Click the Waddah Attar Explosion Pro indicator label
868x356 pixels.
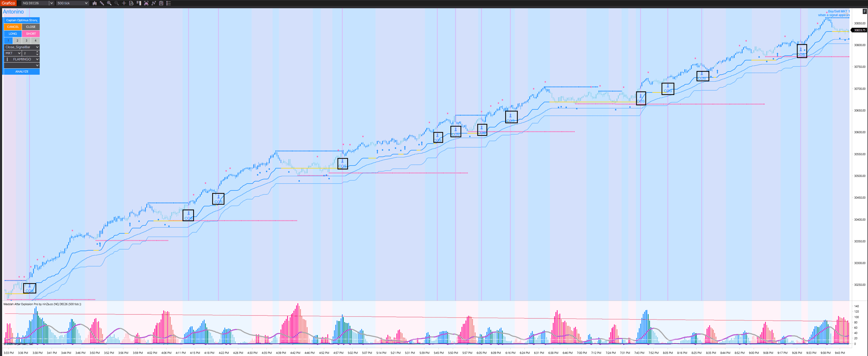tap(42, 304)
